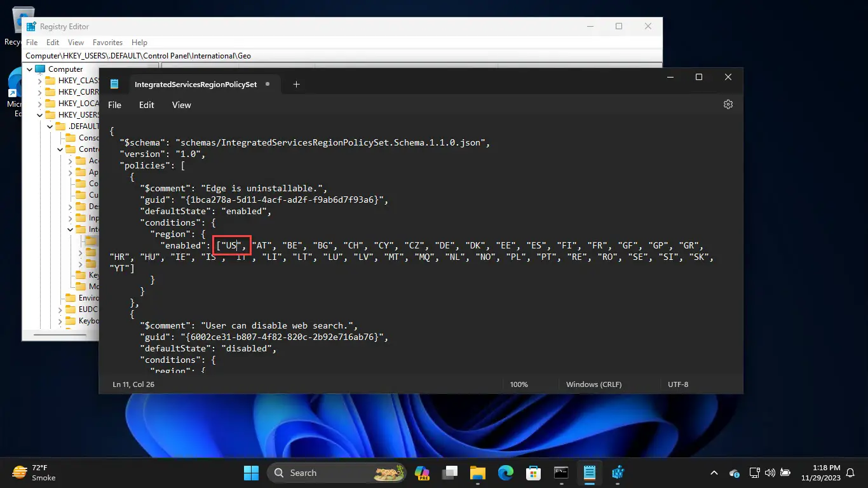This screenshot has width=868, height=488.
Task: Click the battery tray icon
Action: 785,473
